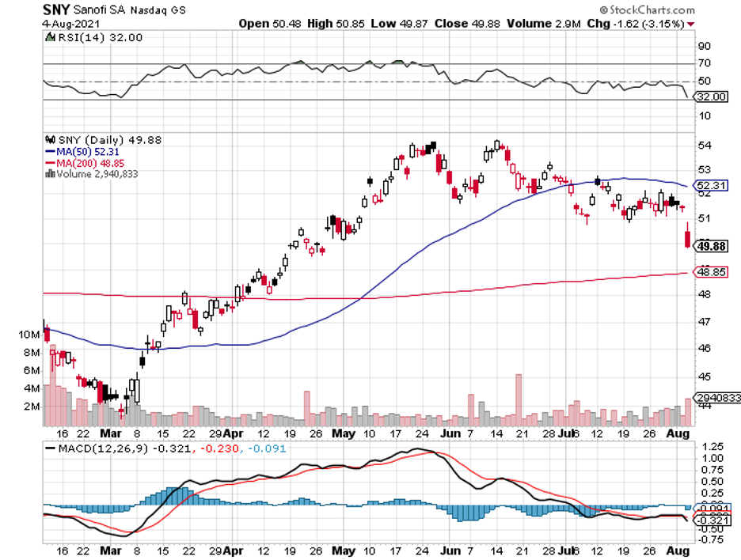Viewport: 741px width, 560px height.
Task: Click the 1.25 label on MACD axis
Action: pyautogui.click(x=712, y=447)
